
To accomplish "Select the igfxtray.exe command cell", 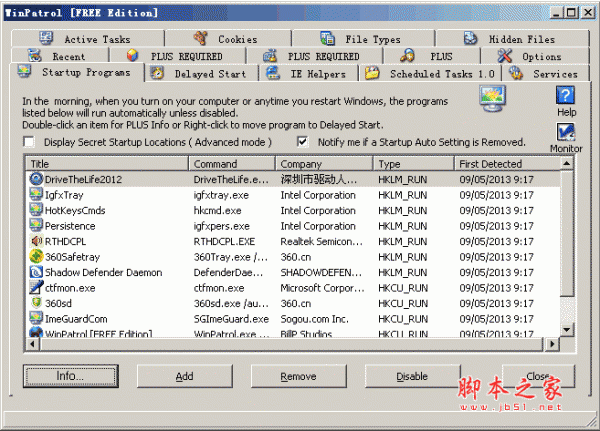I will pyautogui.click(x=221, y=195).
